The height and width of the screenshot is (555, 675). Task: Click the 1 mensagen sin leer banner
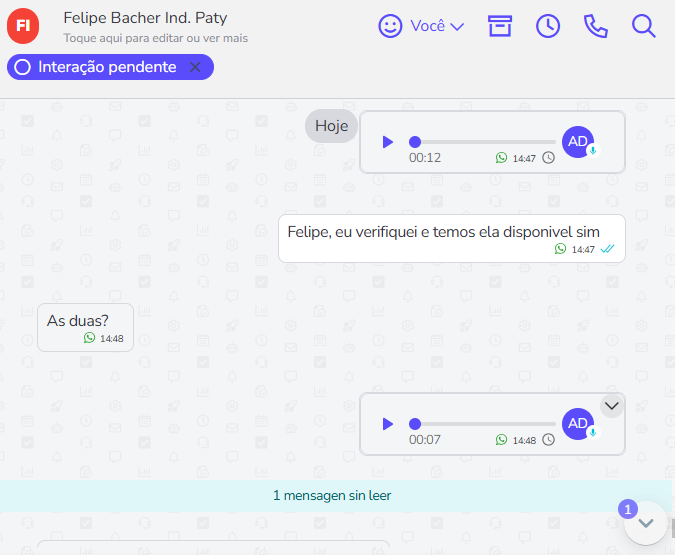tap(332, 495)
